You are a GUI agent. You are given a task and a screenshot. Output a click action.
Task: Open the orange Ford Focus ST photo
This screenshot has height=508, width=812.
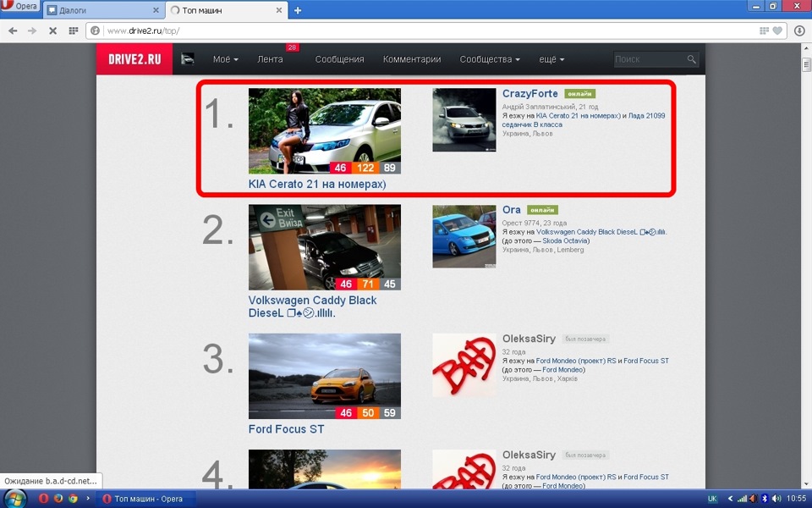(x=325, y=376)
